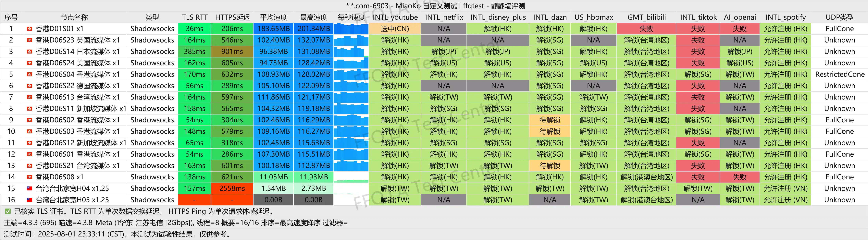Click the flag icon beside 香港D06S11 新加坡流媒体
This screenshot has width=868, height=240.
[x=30, y=109]
